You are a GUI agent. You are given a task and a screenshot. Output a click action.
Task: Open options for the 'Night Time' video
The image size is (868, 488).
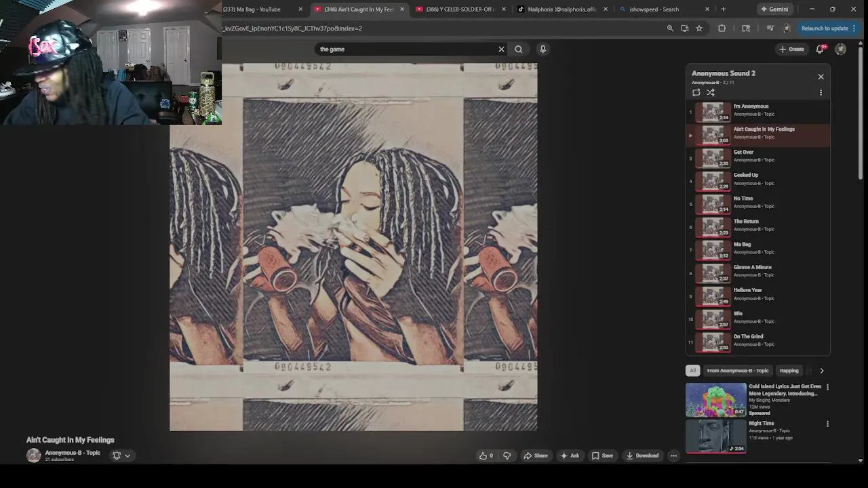click(x=827, y=424)
